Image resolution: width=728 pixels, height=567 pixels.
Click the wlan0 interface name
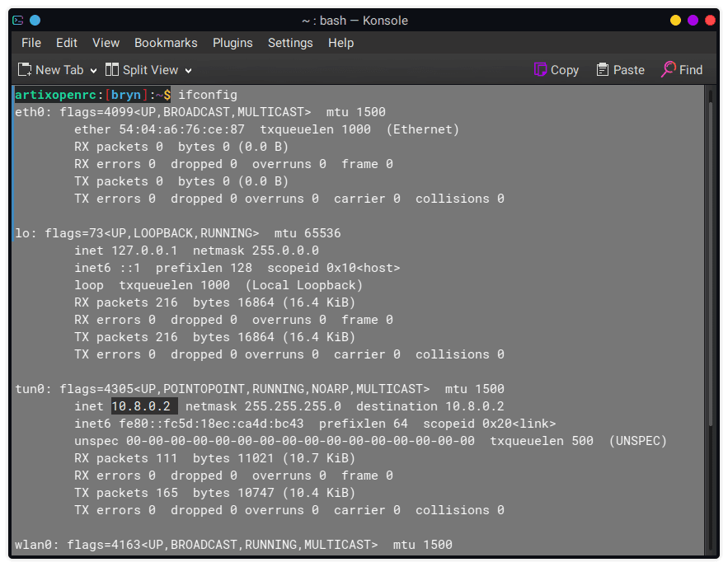[34, 545]
